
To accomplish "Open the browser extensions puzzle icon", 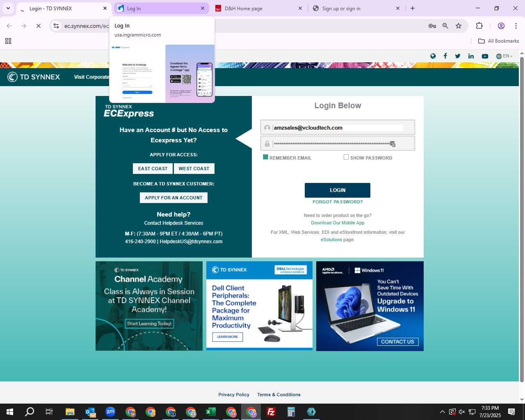I will (x=479, y=26).
